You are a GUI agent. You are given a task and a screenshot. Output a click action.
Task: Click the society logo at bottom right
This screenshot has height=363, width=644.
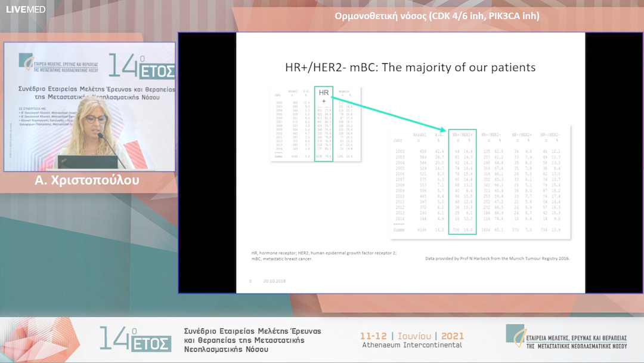pyautogui.click(x=566, y=337)
